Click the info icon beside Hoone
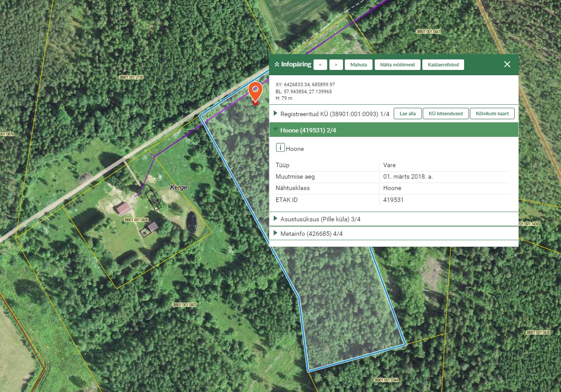The height and width of the screenshot is (392, 561). pos(280,148)
